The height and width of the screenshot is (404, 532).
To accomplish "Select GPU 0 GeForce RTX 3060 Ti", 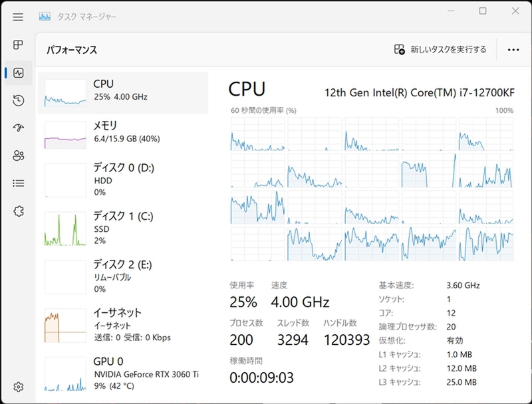I will (x=123, y=372).
